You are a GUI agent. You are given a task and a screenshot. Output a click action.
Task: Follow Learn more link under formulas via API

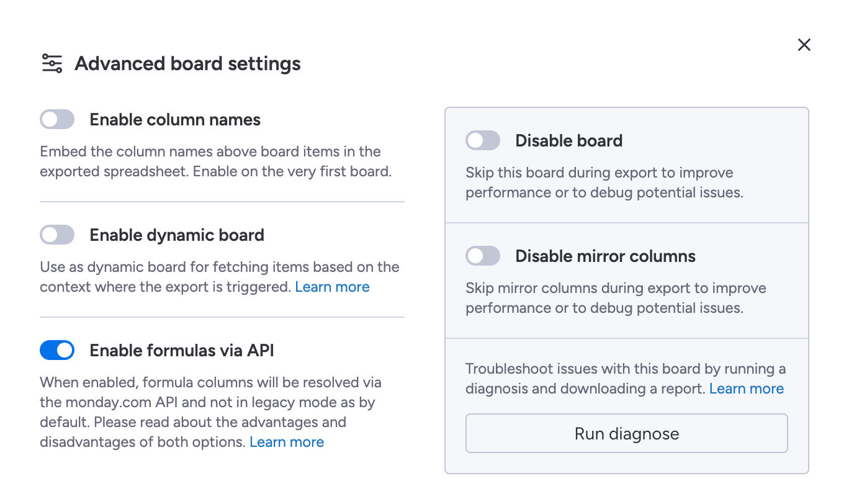pos(287,442)
